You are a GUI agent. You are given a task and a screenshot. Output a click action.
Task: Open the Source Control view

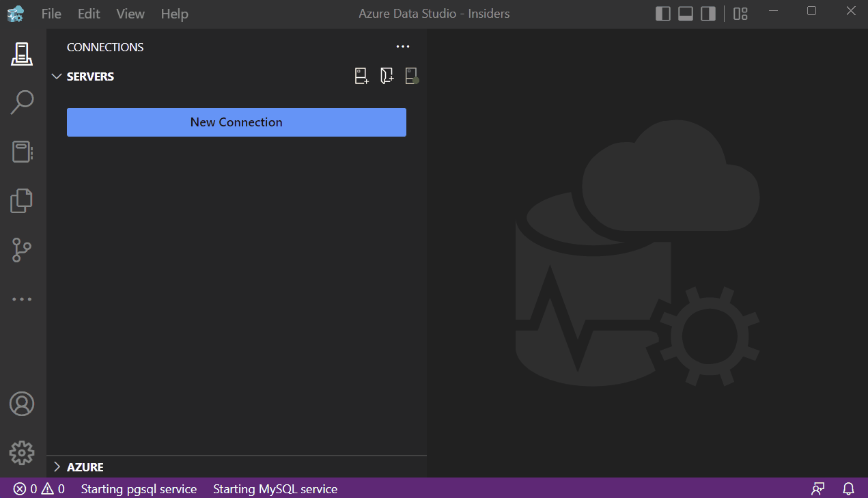click(21, 250)
